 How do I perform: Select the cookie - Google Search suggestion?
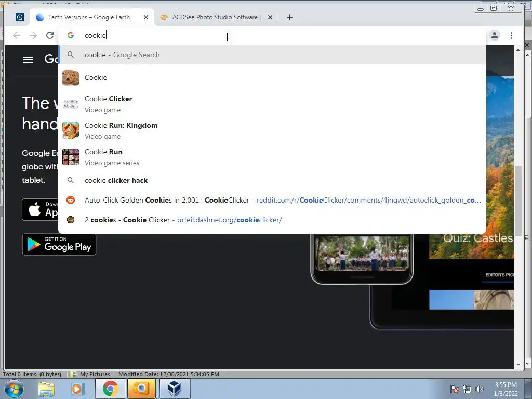pyautogui.click(x=272, y=55)
